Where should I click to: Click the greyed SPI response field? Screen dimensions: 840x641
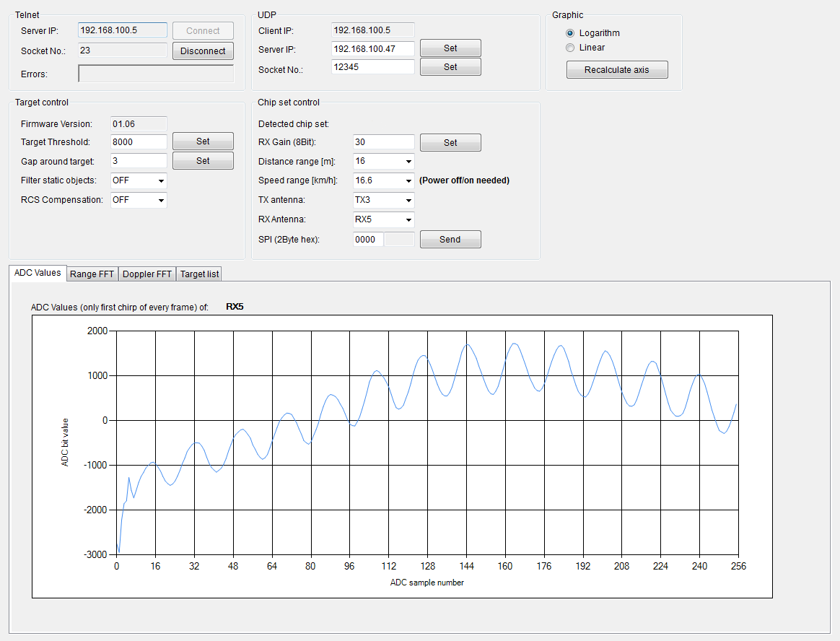click(400, 240)
